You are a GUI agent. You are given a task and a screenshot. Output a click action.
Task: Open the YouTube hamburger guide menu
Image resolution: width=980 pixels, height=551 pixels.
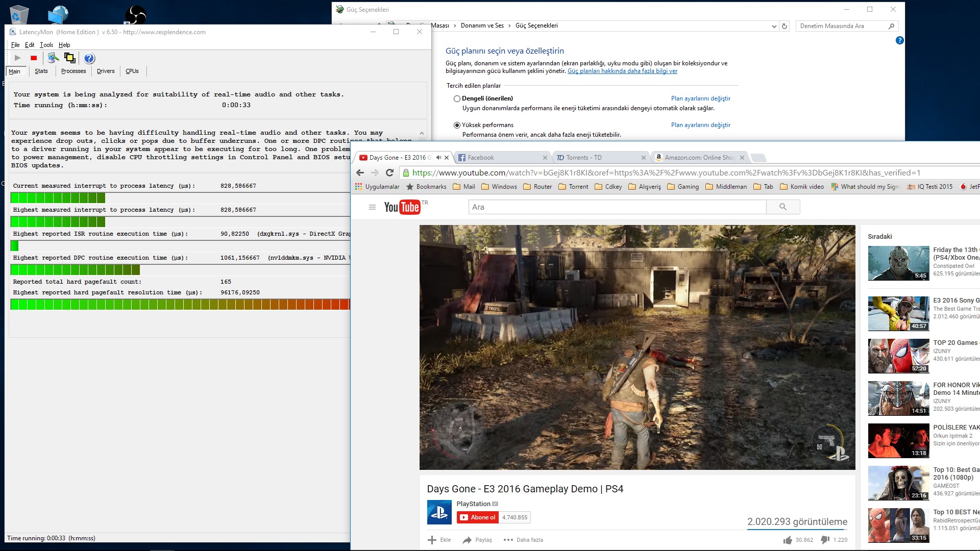pos(372,207)
